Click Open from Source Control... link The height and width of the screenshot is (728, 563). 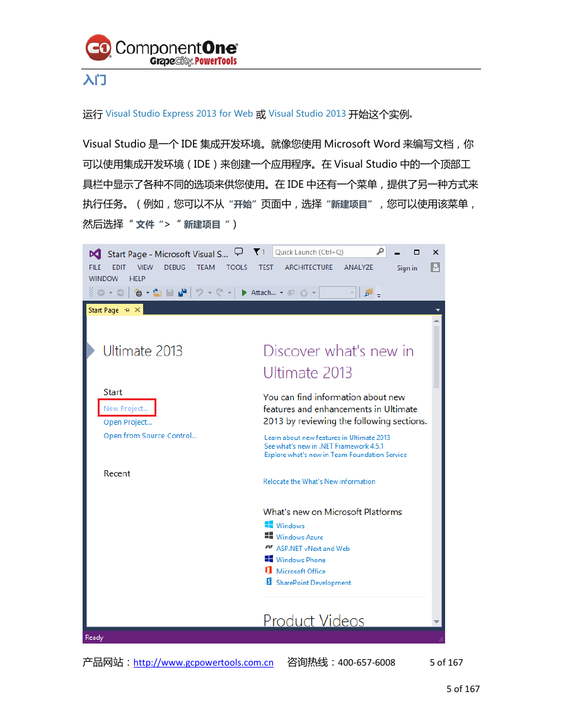150,436
